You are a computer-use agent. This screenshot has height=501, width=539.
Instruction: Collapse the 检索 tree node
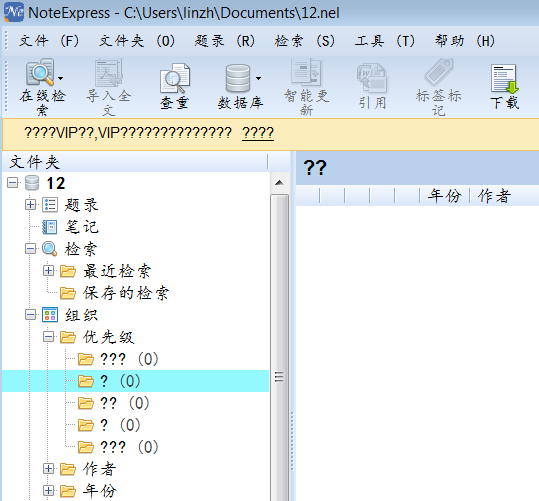tap(31, 249)
